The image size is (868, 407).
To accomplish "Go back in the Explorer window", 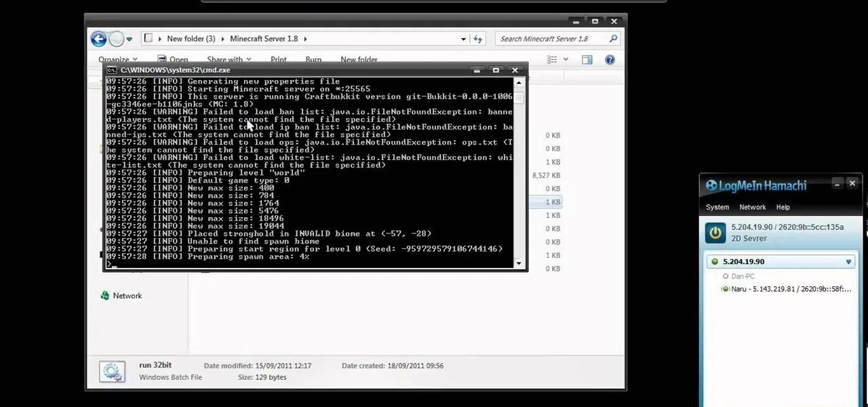I will click(99, 39).
